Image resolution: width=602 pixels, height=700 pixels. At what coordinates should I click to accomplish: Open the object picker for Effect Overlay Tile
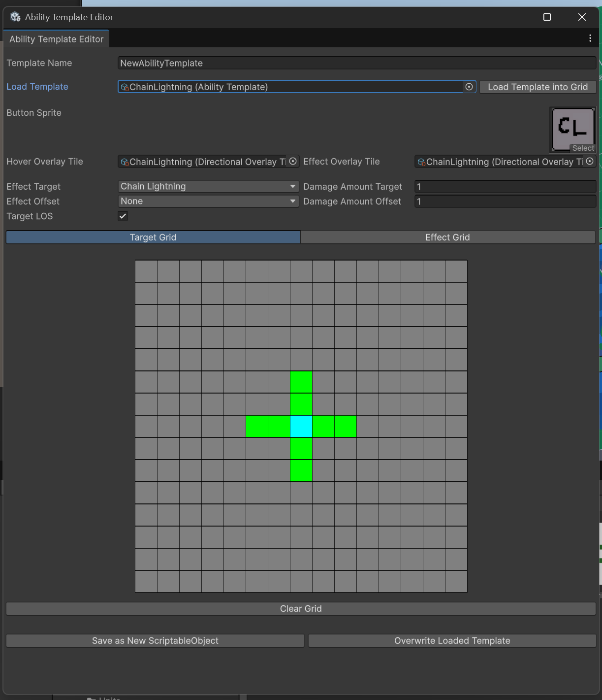coord(590,161)
